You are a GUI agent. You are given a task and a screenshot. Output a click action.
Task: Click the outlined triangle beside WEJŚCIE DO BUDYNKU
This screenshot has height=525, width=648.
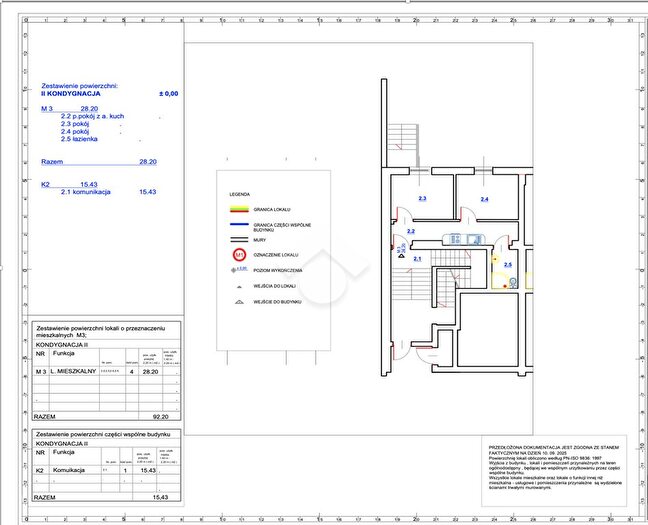coord(239,302)
